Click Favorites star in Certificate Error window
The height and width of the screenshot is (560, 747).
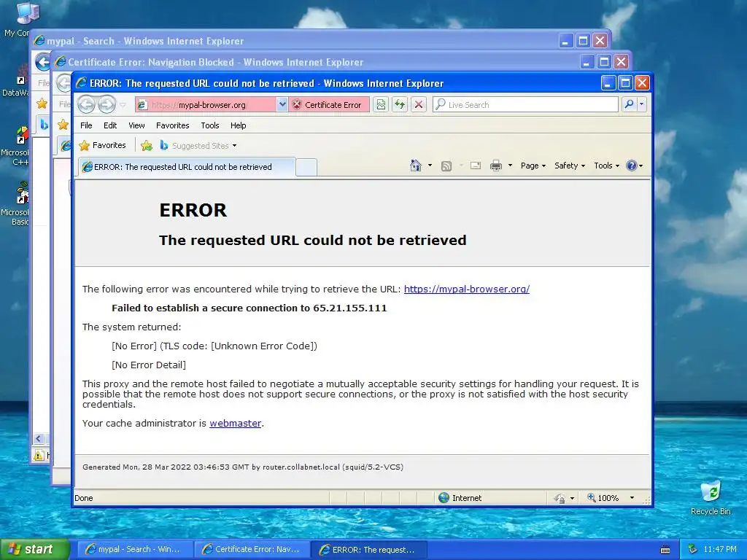click(x=63, y=125)
